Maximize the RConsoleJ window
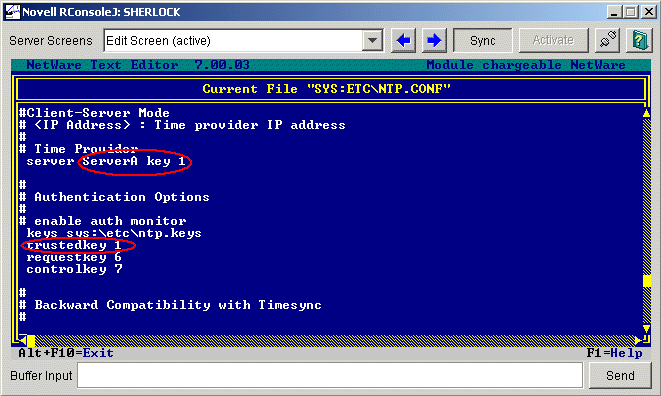 (x=631, y=11)
